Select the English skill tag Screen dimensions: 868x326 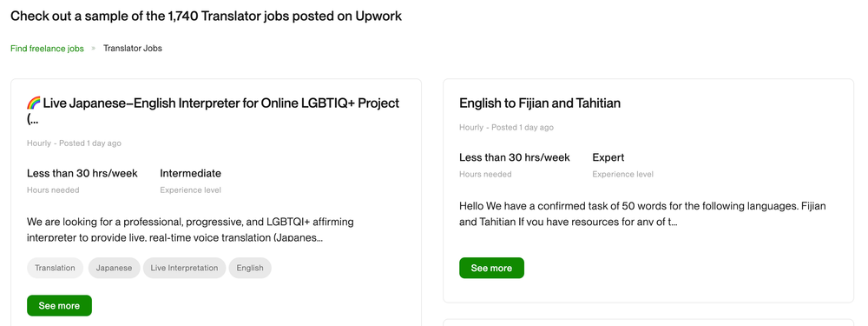point(250,268)
